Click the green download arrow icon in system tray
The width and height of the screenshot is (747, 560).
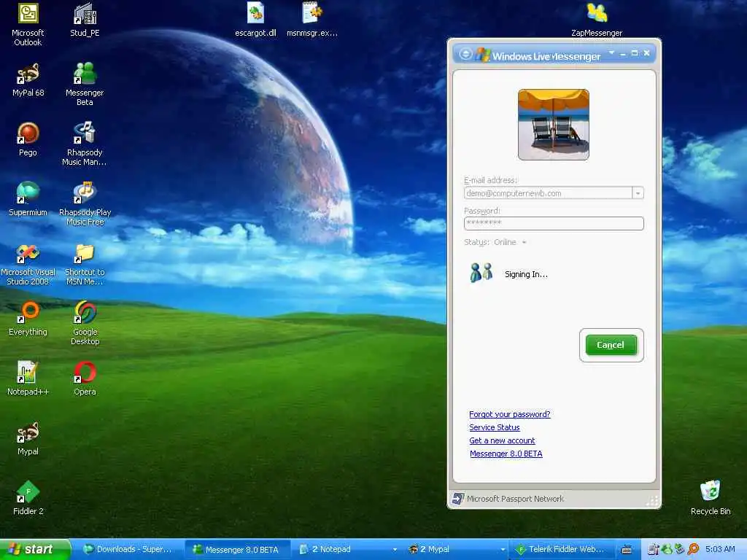[680, 549]
